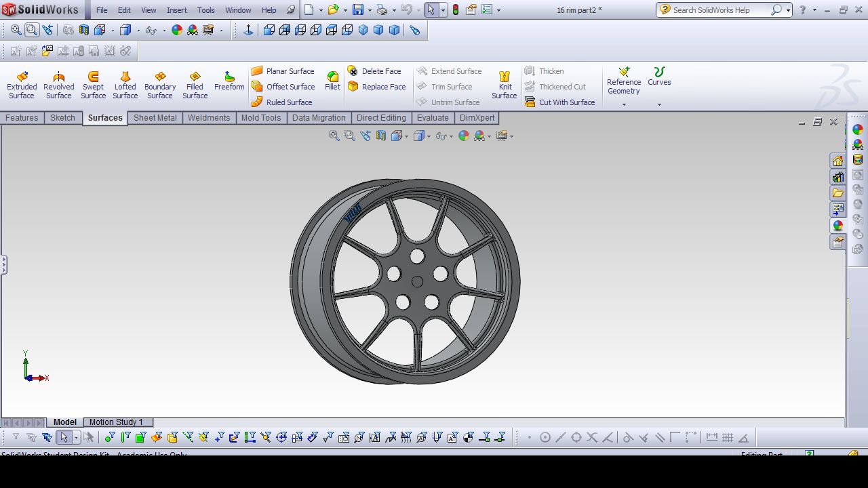
Task: Click the Options icon in title toolbar
Action: pos(487,9)
